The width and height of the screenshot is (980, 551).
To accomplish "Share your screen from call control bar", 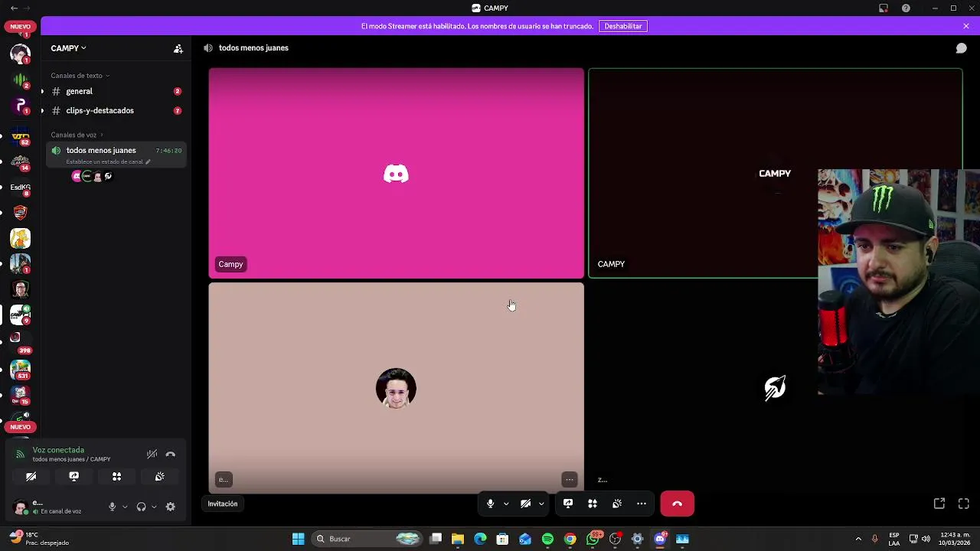I will point(568,504).
